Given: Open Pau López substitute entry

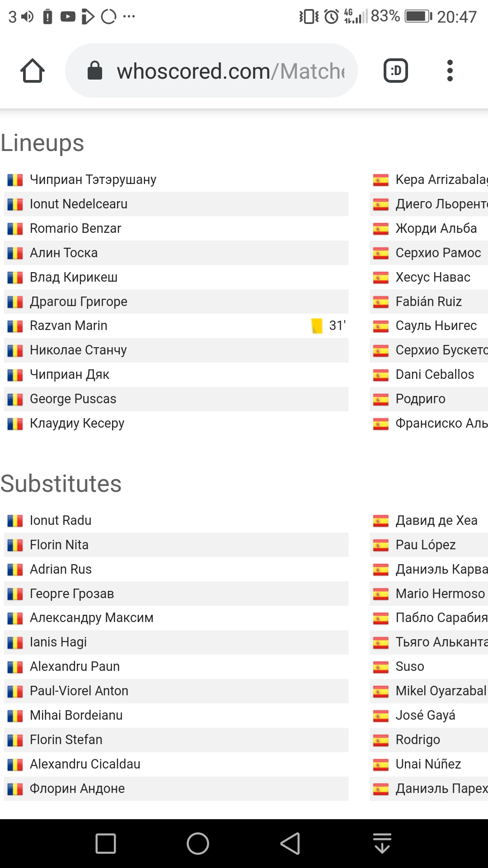Looking at the screenshot, I should pyautogui.click(x=426, y=545).
